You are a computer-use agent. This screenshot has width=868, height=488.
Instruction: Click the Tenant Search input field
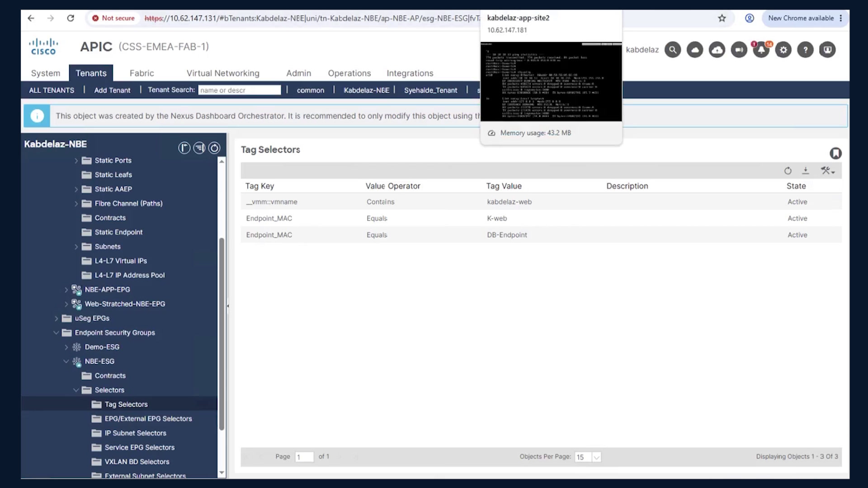pyautogui.click(x=239, y=90)
